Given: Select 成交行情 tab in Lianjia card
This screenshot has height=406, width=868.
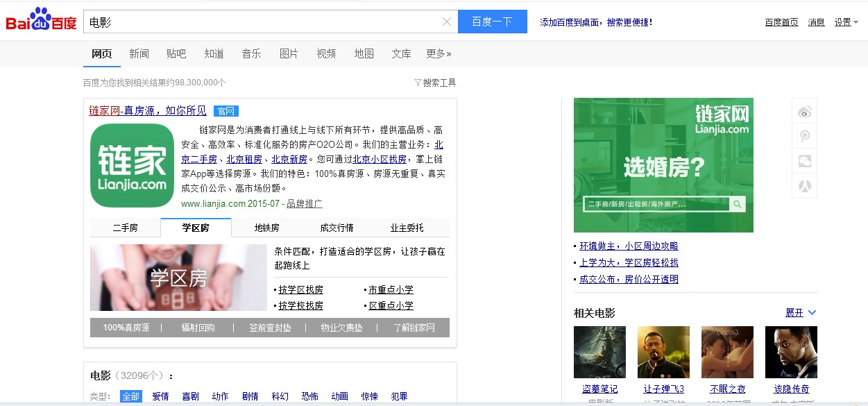Looking at the screenshot, I should point(337,228).
